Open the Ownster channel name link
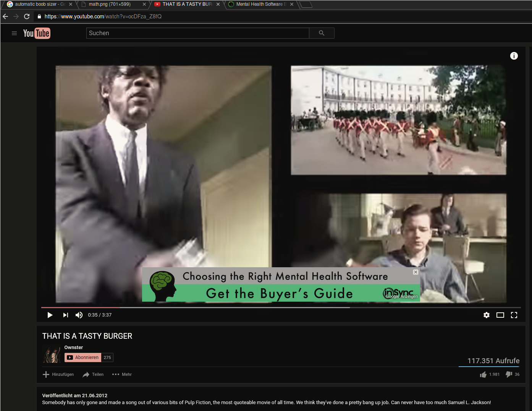532x411 pixels. (74, 348)
